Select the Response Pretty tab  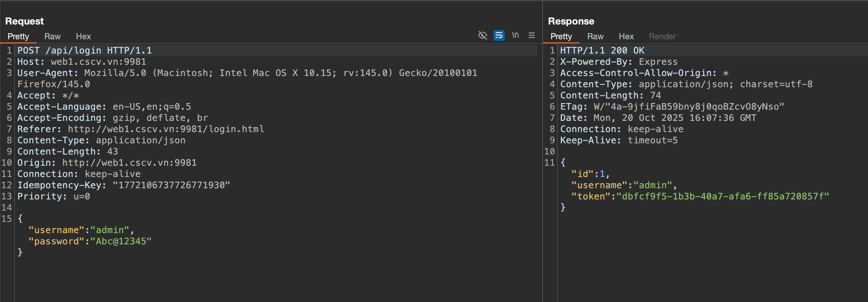[561, 36]
